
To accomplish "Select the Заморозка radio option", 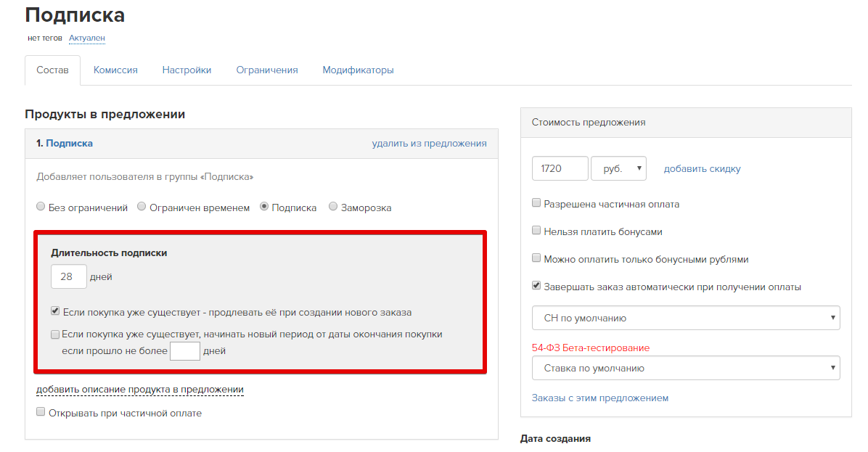I will pos(332,206).
